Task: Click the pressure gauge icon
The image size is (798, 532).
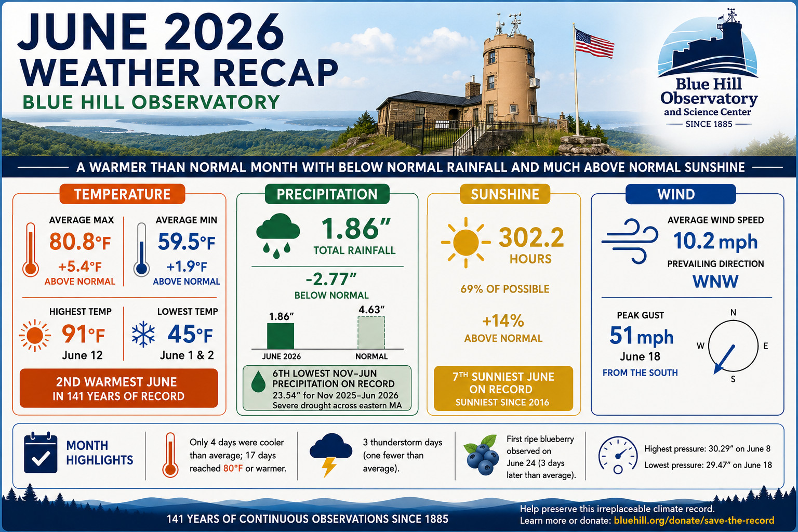Action: (x=618, y=455)
